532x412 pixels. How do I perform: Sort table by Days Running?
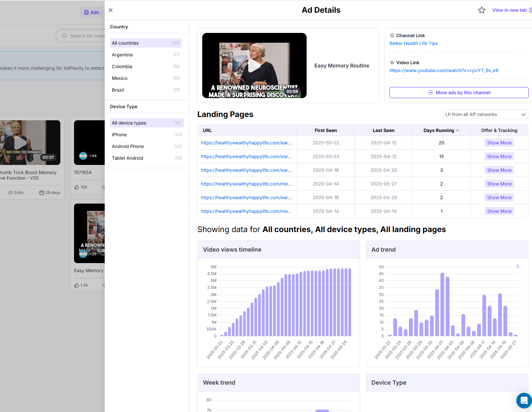point(441,130)
